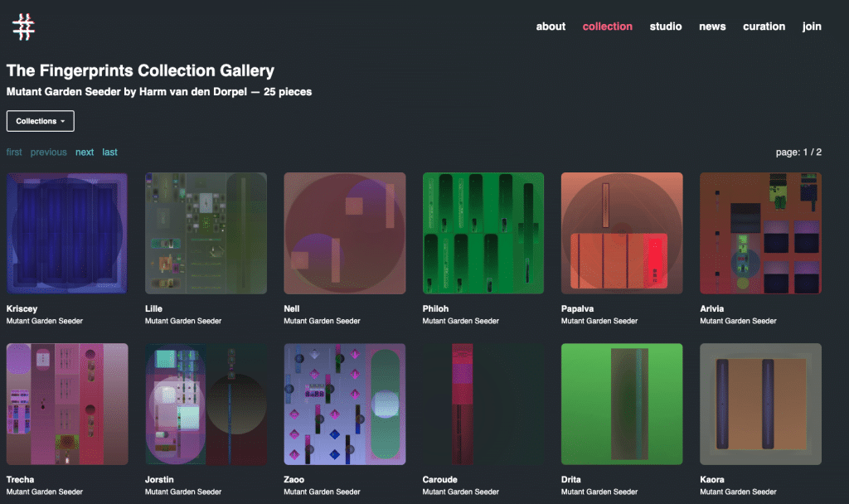Click the Lille title text
Screen dimensions: 849x504
point(153,308)
